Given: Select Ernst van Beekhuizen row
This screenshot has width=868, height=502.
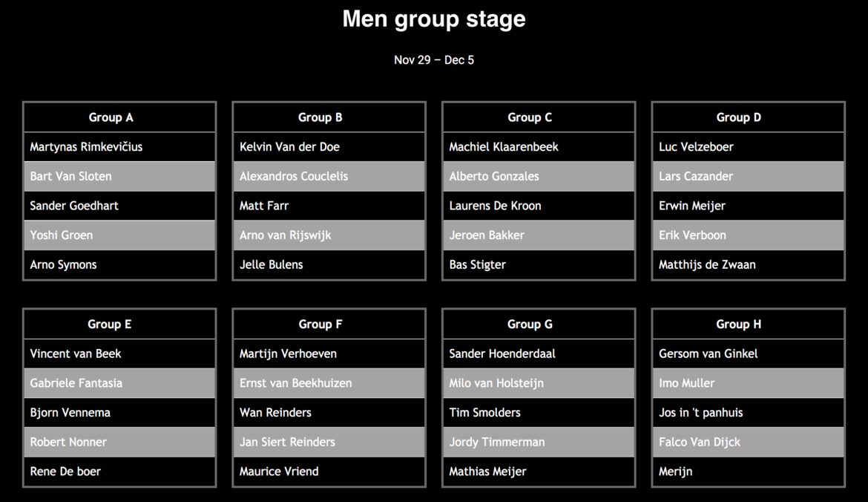Looking at the screenshot, I should (x=296, y=383).
